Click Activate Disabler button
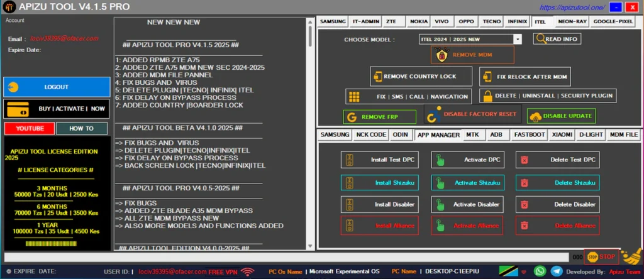 pyautogui.click(x=468, y=204)
